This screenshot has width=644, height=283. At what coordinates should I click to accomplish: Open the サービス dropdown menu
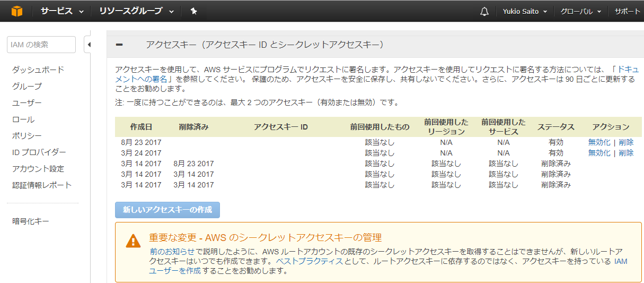tap(61, 11)
